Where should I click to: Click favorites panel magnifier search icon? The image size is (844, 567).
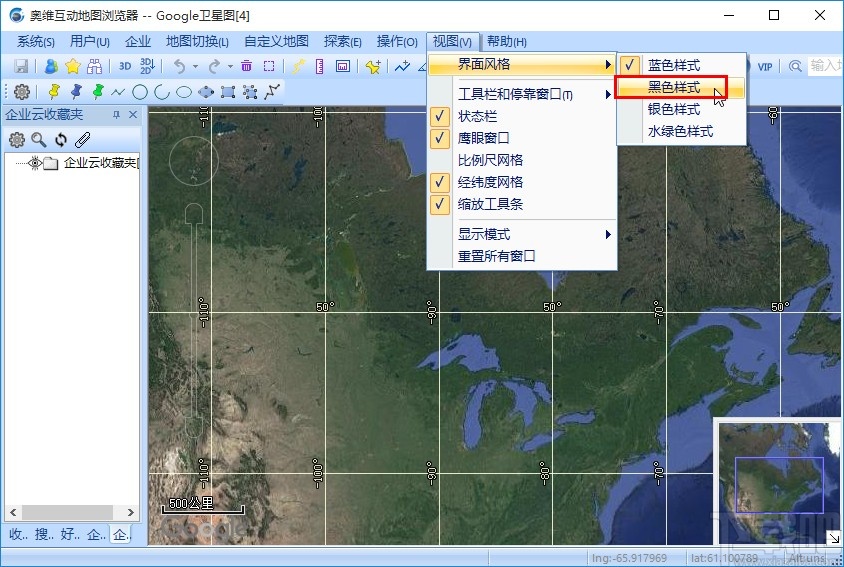tap(39, 140)
